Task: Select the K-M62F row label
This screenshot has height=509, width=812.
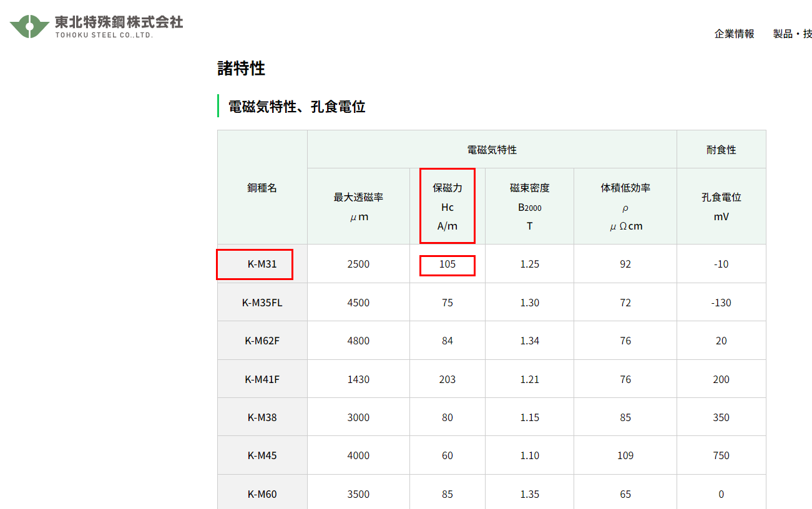Action: [x=262, y=341]
